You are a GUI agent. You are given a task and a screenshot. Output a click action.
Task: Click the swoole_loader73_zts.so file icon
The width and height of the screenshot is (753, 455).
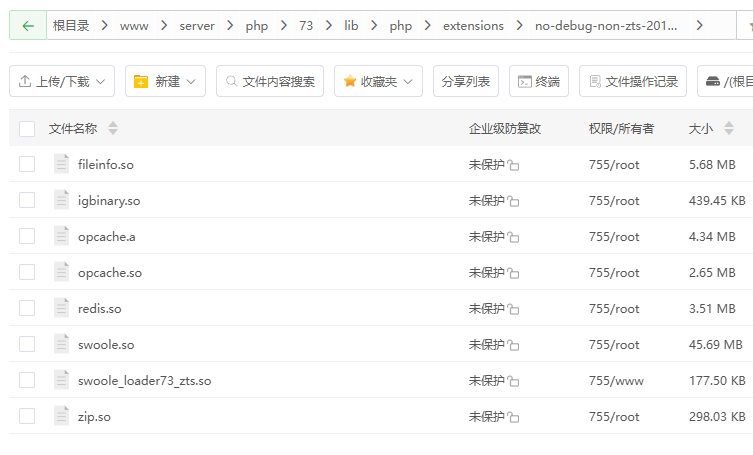[61, 380]
